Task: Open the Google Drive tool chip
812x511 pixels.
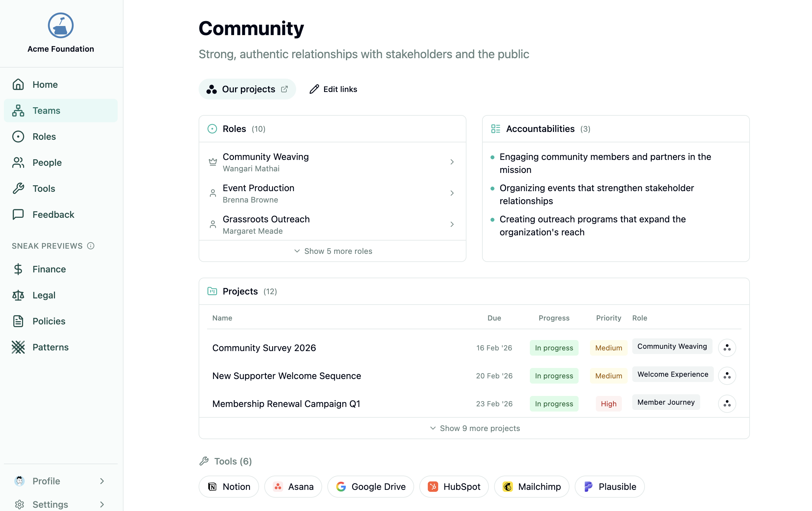Action: point(371,486)
